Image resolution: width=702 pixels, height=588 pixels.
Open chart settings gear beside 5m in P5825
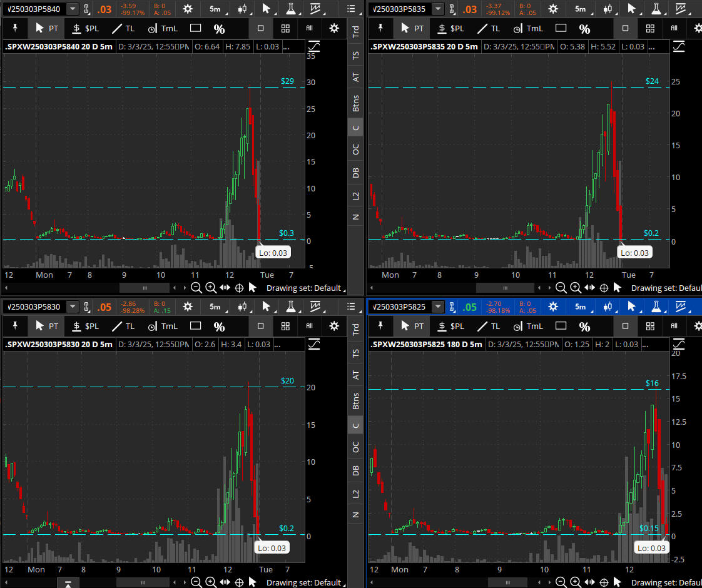(x=553, y=307)
